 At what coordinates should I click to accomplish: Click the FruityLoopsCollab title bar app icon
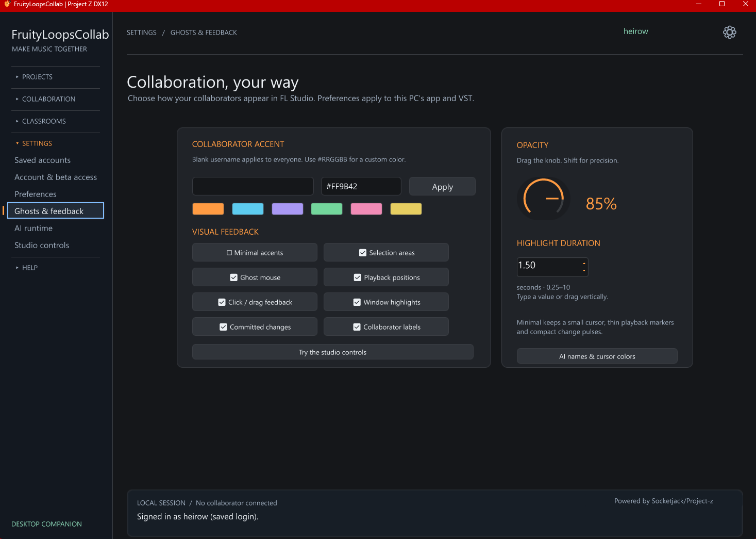[x=7, y=4]
